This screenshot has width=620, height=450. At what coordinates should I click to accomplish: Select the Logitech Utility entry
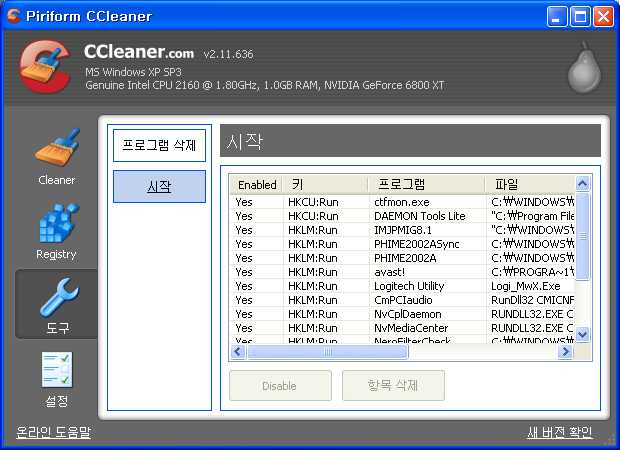click(x=402, y=286)
